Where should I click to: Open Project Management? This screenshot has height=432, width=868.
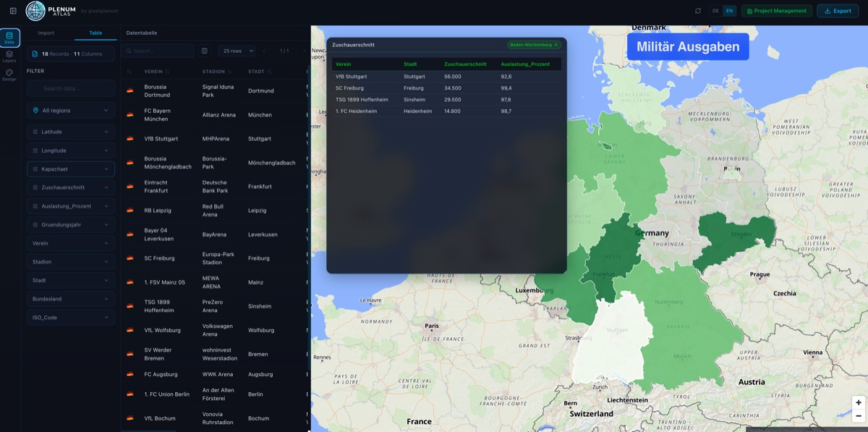click(x=776, y=11)
